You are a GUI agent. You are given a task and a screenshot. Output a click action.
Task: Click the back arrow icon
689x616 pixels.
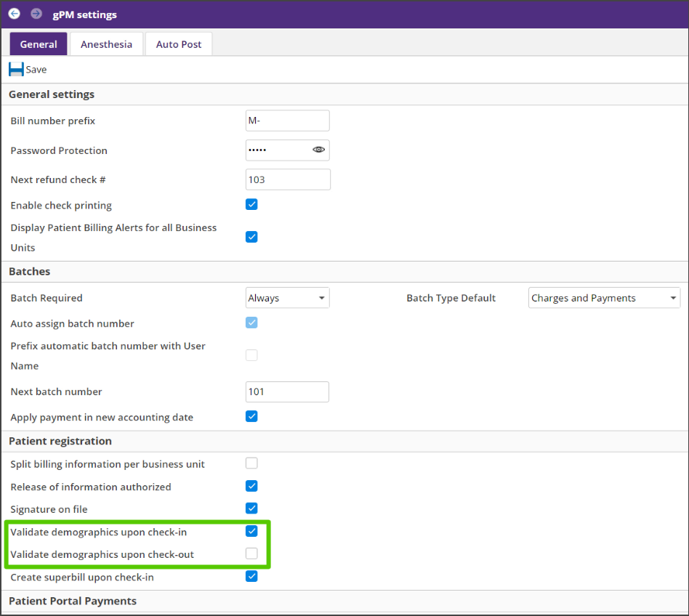pos(15,14)
